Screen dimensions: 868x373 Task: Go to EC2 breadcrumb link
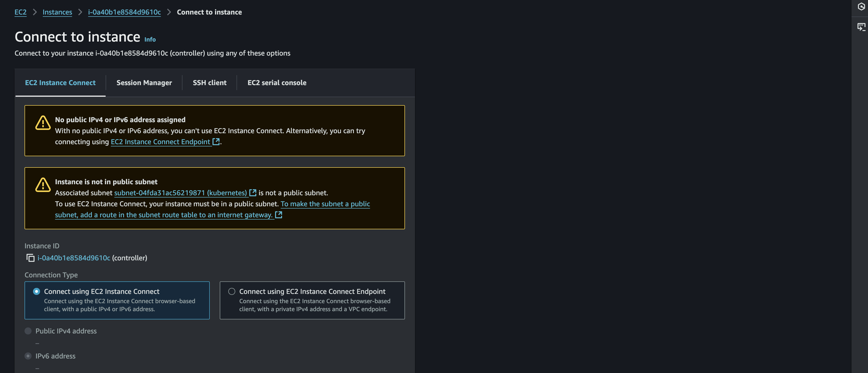click(21, 12)
